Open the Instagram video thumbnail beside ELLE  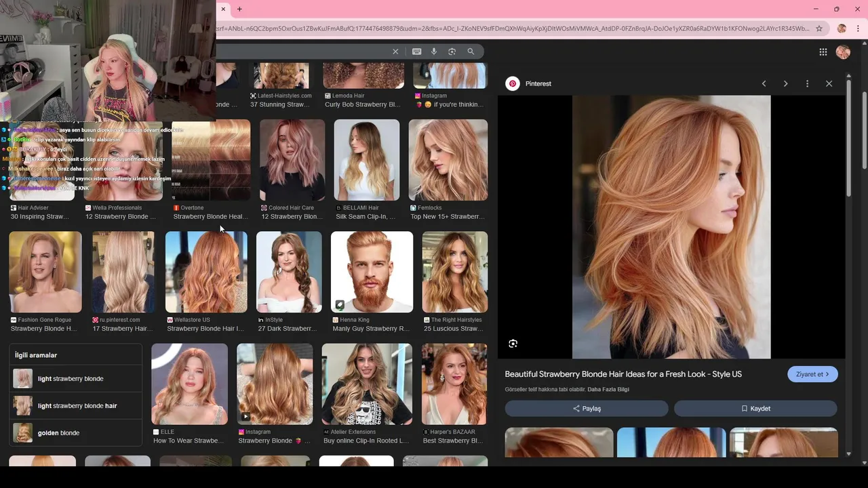click(x=275, y=384)
